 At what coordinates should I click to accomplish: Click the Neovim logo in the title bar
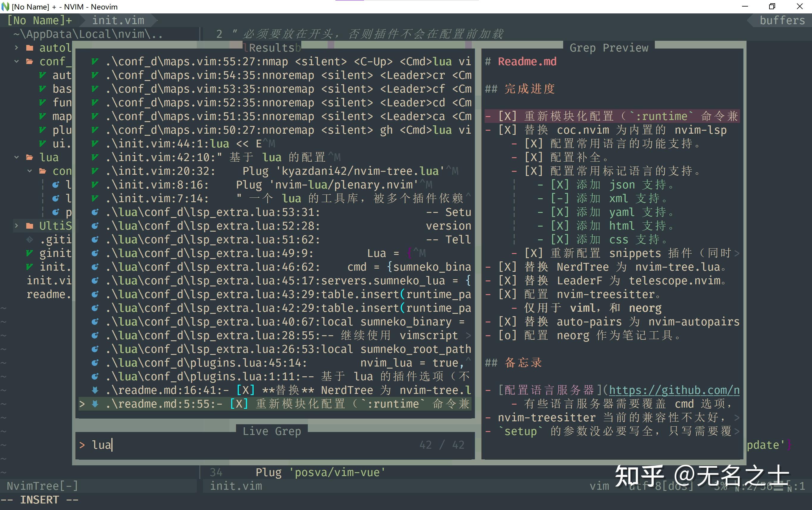tap(6, 7)
